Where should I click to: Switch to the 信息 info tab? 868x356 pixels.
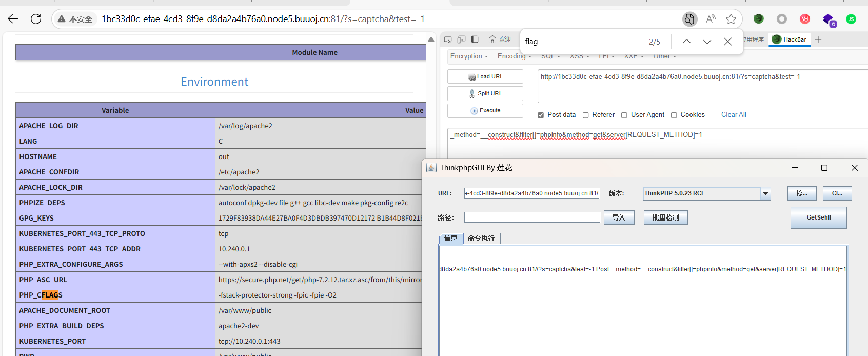pyautogui.click(x=451, y=238)
